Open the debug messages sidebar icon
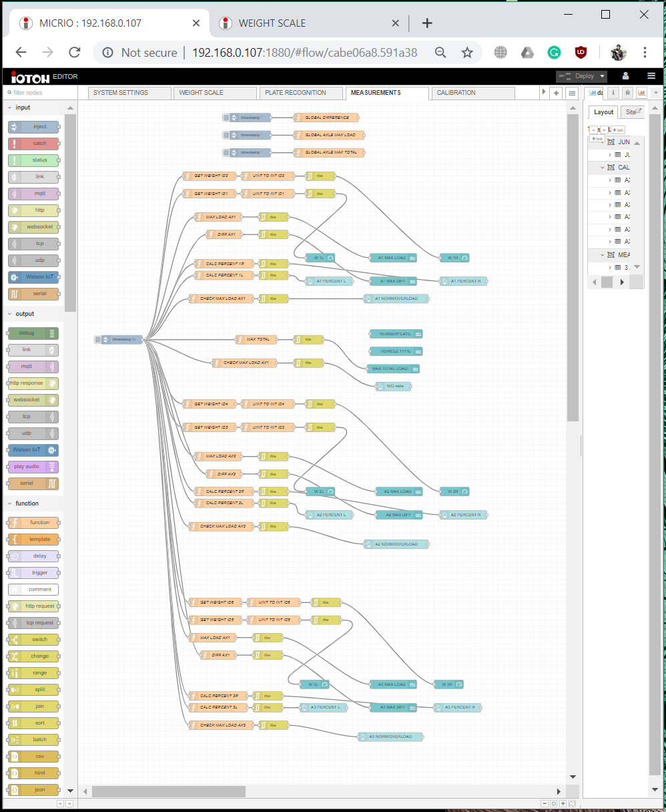The image size is (666, 812). [627, 93]
